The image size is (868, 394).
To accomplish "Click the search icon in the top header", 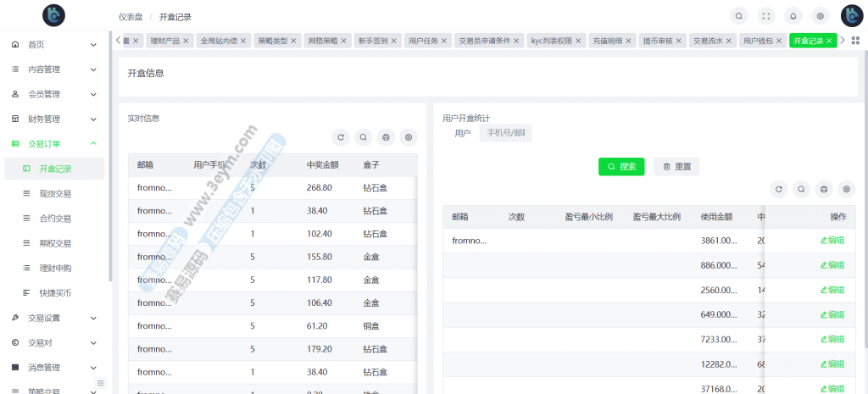I will tap(739, 16).
